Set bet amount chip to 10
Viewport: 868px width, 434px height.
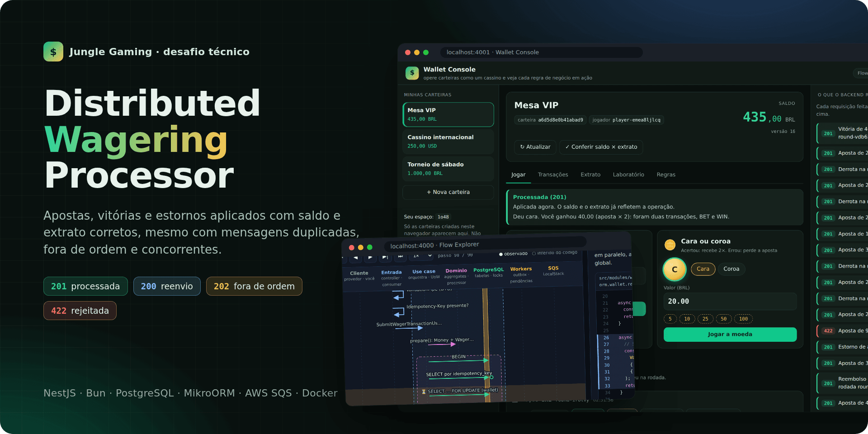coord(687,319)
